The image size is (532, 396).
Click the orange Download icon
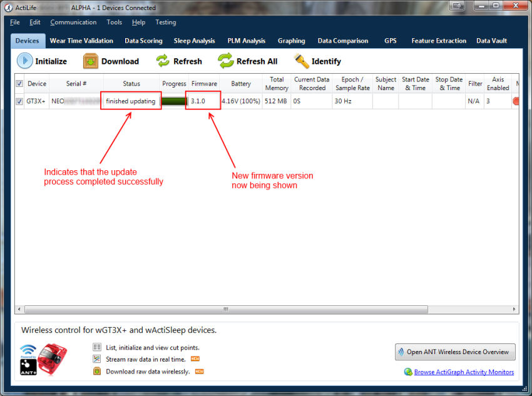tap(87, 61)
